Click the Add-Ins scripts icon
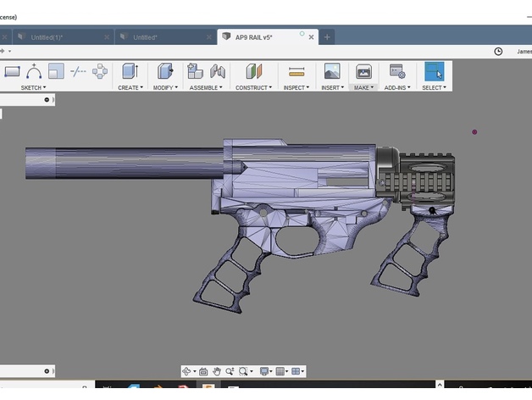The height and width of the screenshot is (400, 532). point(396,72)
